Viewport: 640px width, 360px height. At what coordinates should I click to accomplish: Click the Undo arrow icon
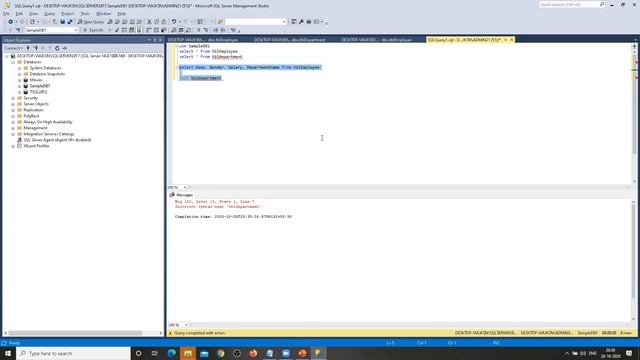(174, 22)
